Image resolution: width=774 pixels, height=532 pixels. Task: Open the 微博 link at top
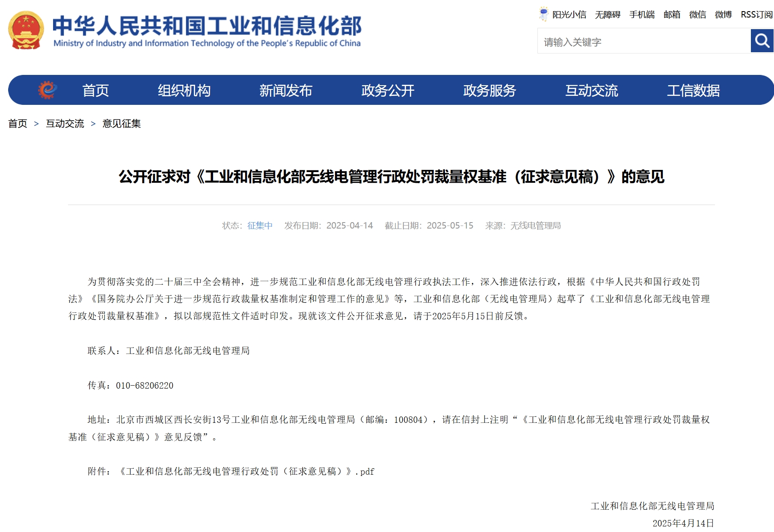point(723,15)
